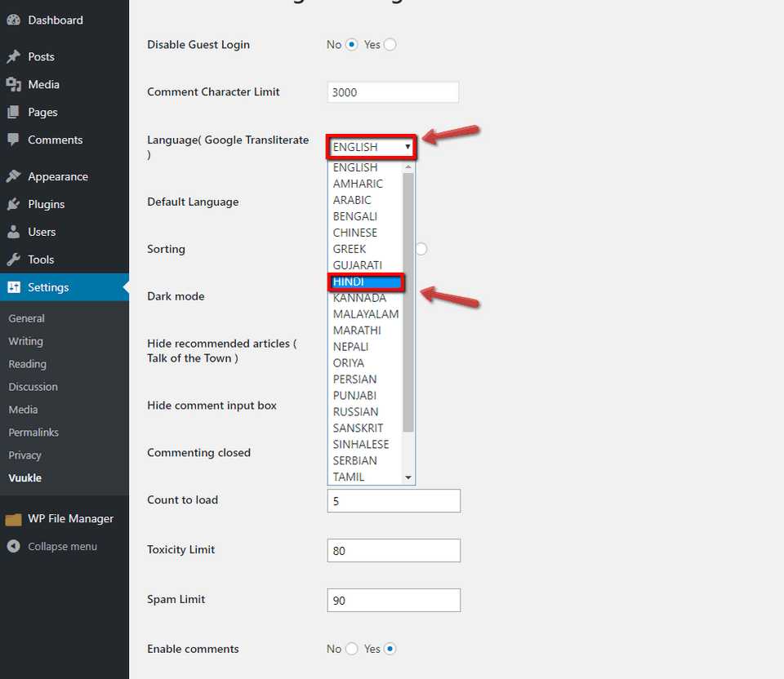Select the Appearance brush icon
This screenshot has height=679, width=784.
[x=15, y=175]
